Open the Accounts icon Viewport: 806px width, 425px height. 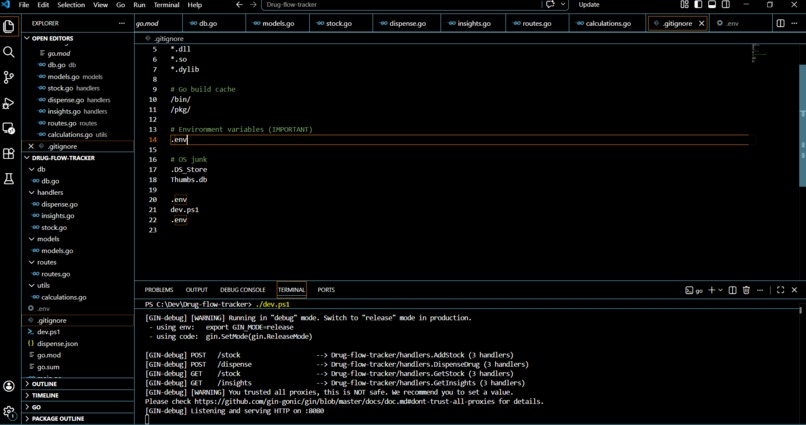[x=9, y=386]
